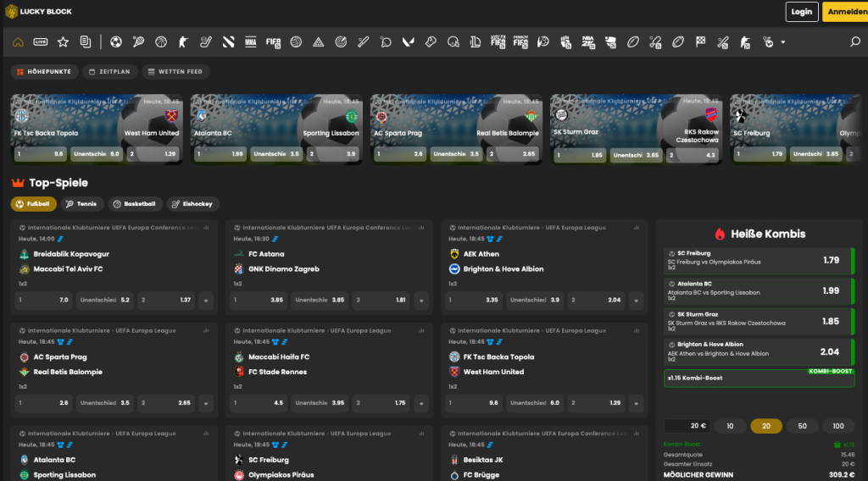The height and width of the screenshot is (481, 868).
Task: Click the Login button
Action: click(802, 12)
